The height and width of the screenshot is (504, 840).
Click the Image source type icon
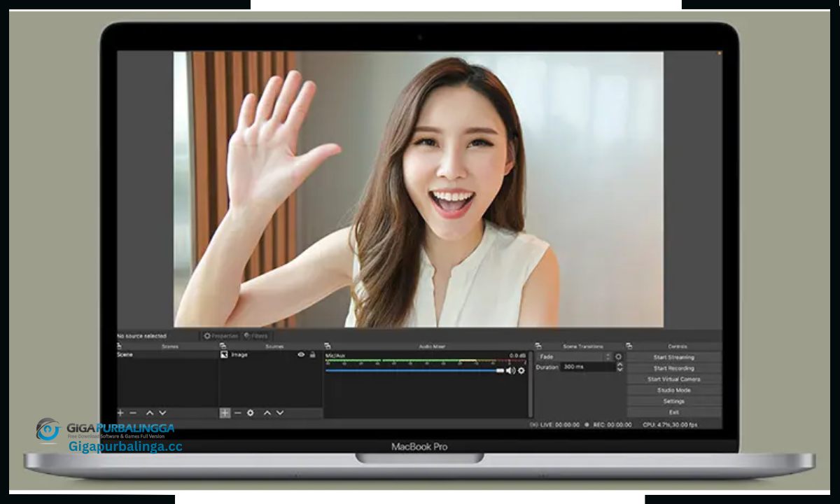pos(225,355)
